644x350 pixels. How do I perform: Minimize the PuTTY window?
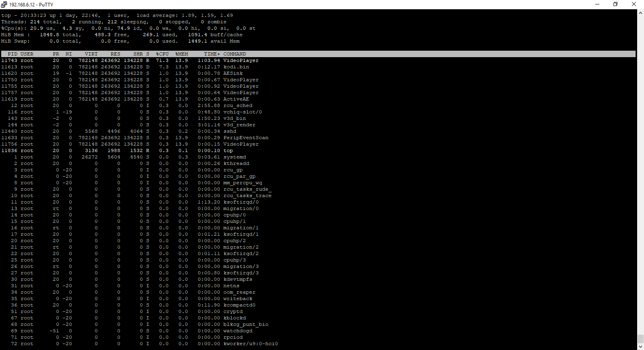point(597,4)
